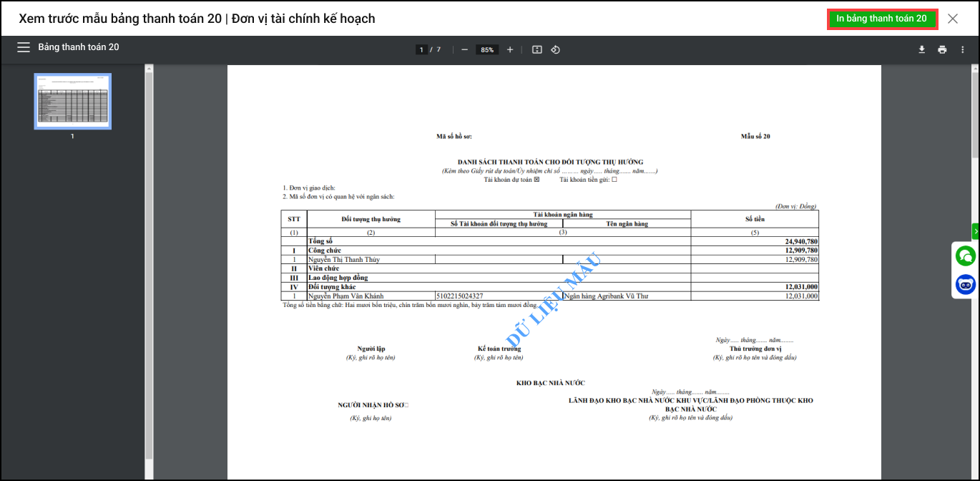980x481 pixels.
Task: Open the PDF viewer more options menu
Action: pyautogui.click(x=963, y=49)
